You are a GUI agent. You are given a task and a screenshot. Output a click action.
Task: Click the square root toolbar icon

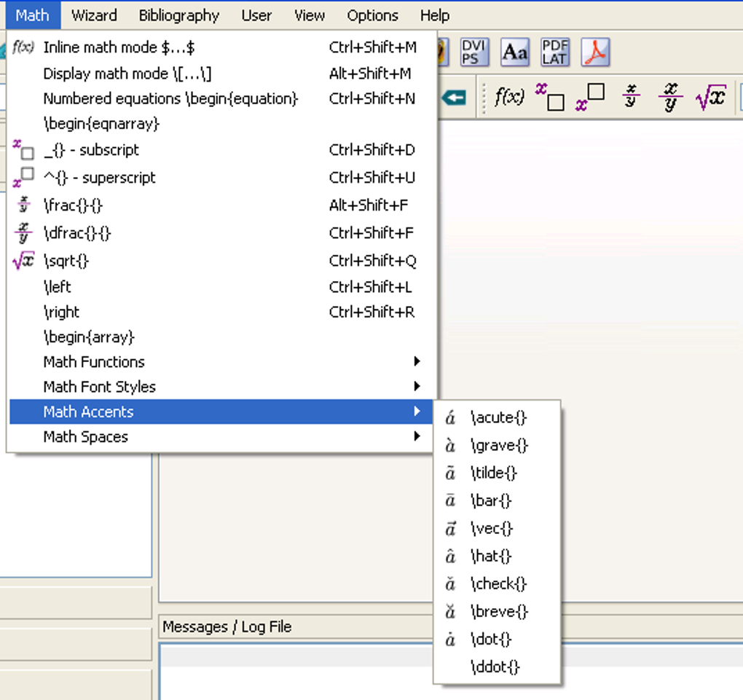tap(711, 97)
